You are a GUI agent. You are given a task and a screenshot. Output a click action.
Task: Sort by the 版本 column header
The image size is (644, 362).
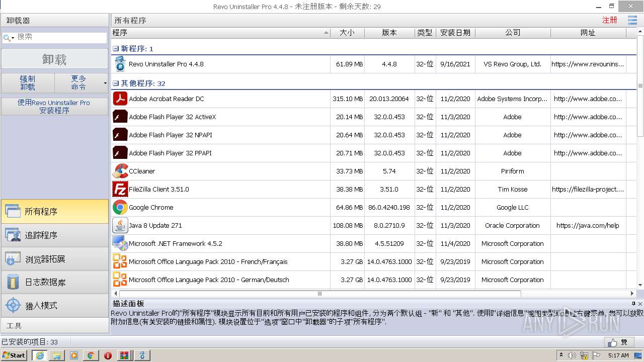click(389, 33)
